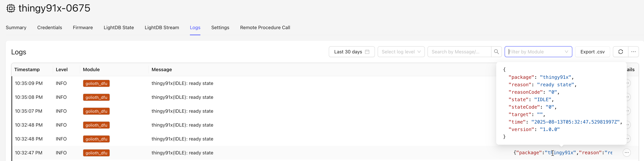Click the device chip icon beside thingy91x-0675
644x161 pixels.
(11, 8)
